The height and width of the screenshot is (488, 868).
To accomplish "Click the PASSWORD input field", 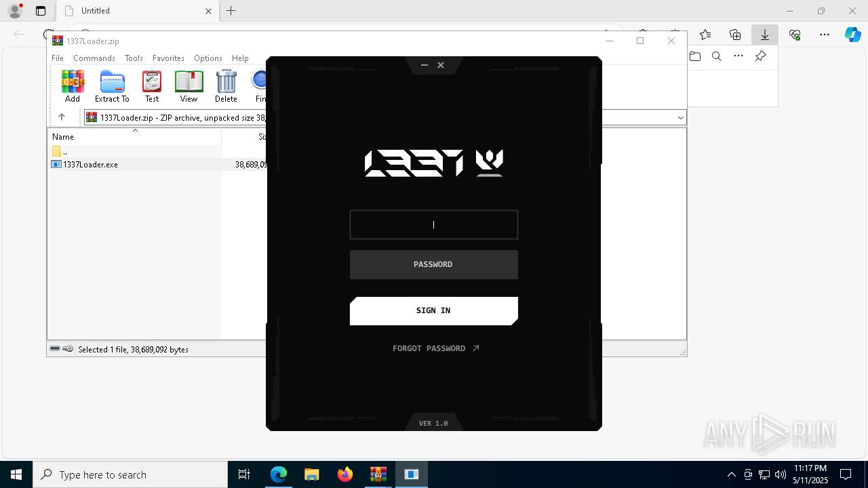I will (433, 264).
